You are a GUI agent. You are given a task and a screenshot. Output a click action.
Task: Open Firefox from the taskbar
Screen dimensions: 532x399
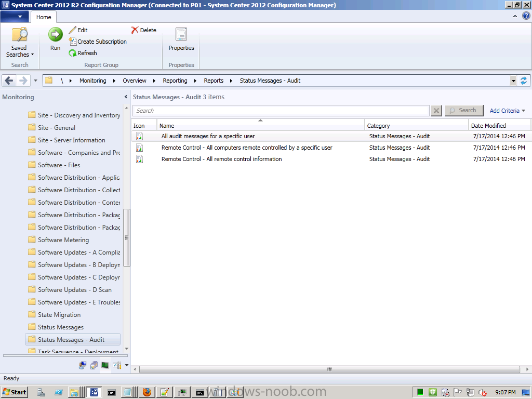coord(147,392)
